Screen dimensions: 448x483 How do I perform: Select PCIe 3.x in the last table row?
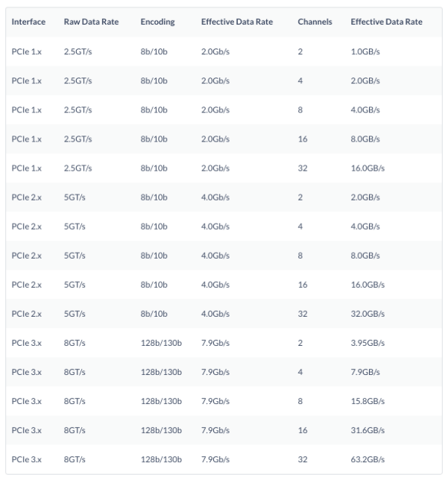coord(27,459)
